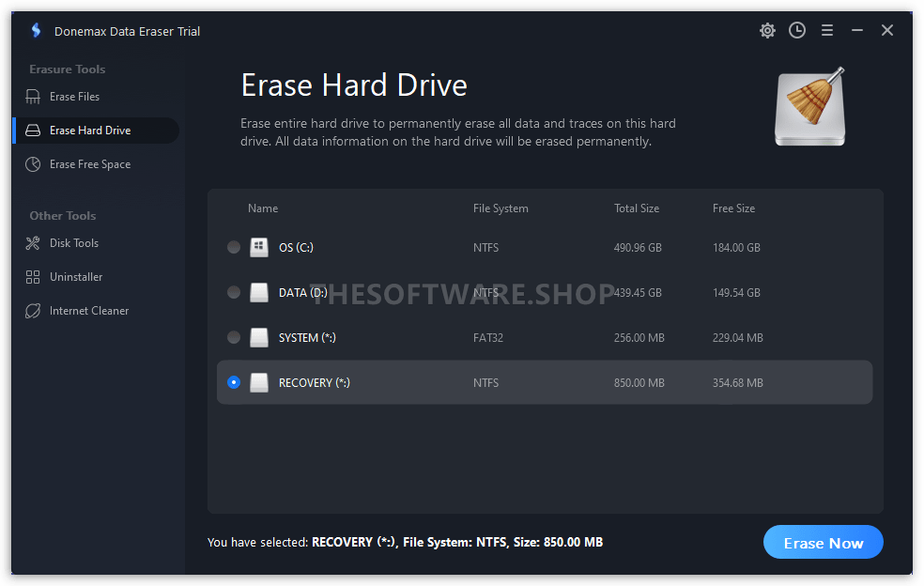
Task: Click the DATA (D:) drive name
Action: [x=303, y=292]
